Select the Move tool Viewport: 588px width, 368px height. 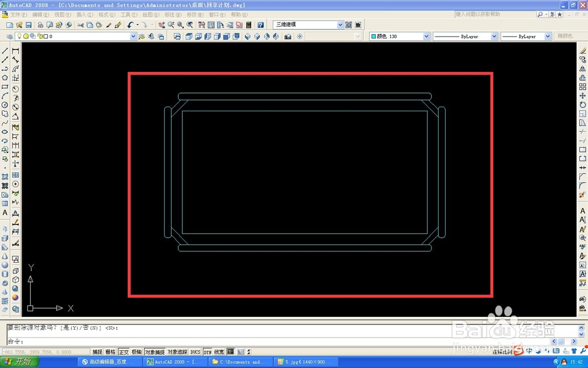(582, 96)
